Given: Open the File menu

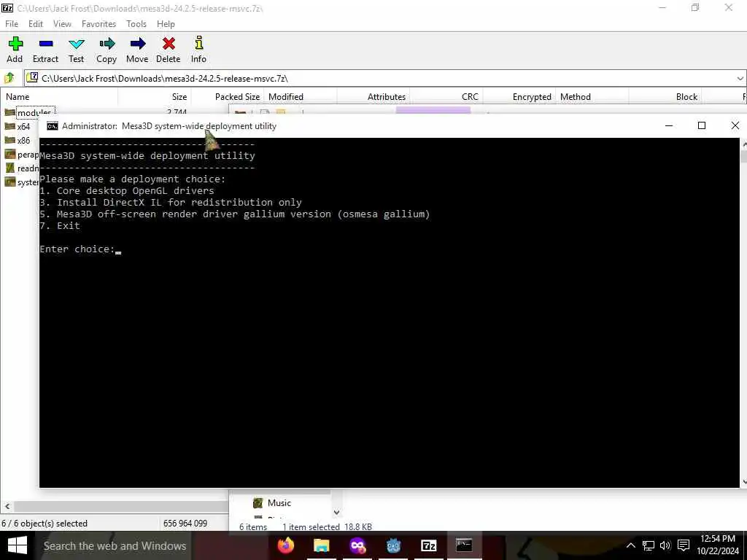Looking at the screenshot, I should [x=12, y=24].
